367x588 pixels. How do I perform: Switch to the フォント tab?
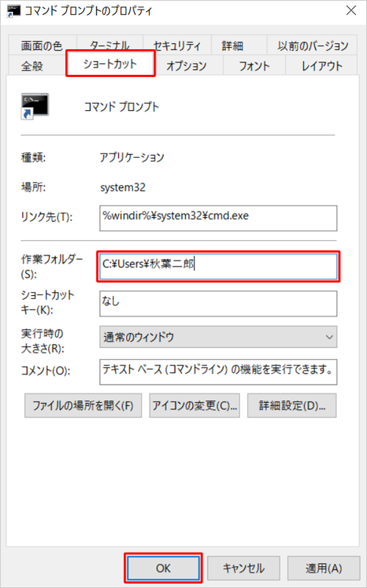tap(255, 66)
